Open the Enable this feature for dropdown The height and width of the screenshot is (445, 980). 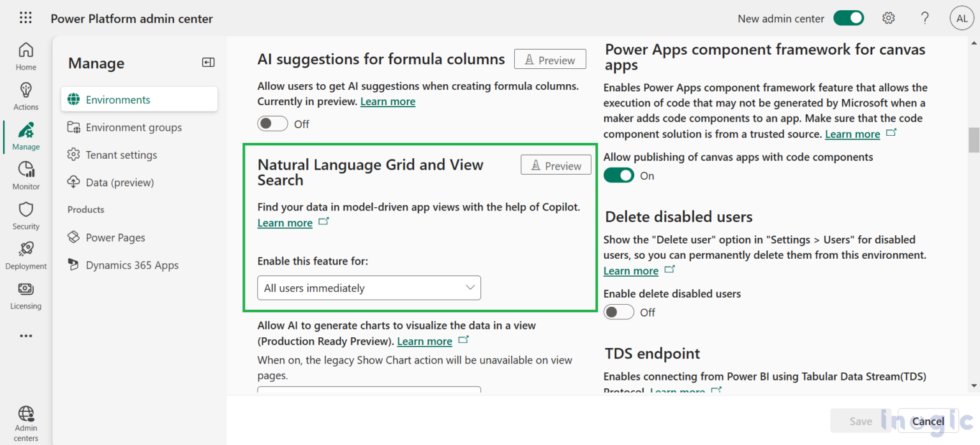coord(368,288)
